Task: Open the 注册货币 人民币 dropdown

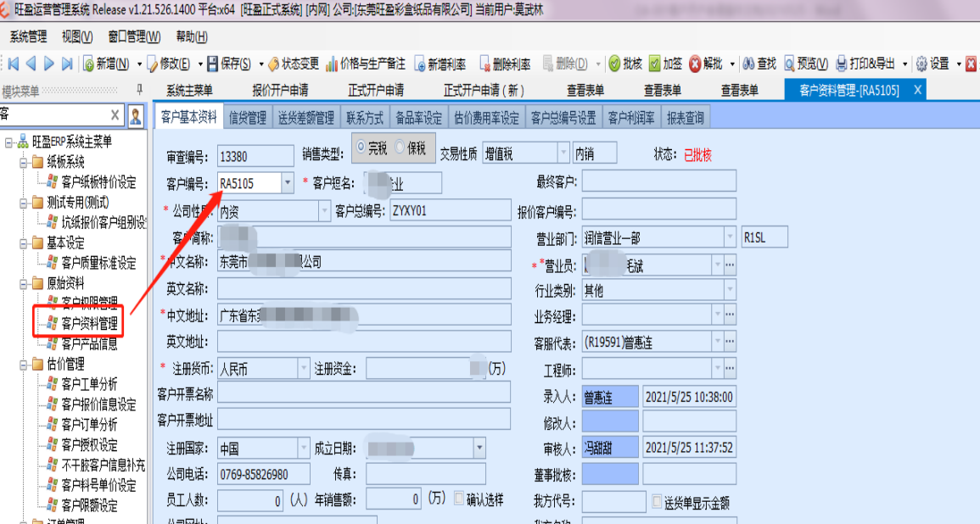Action: coord(303,369)
